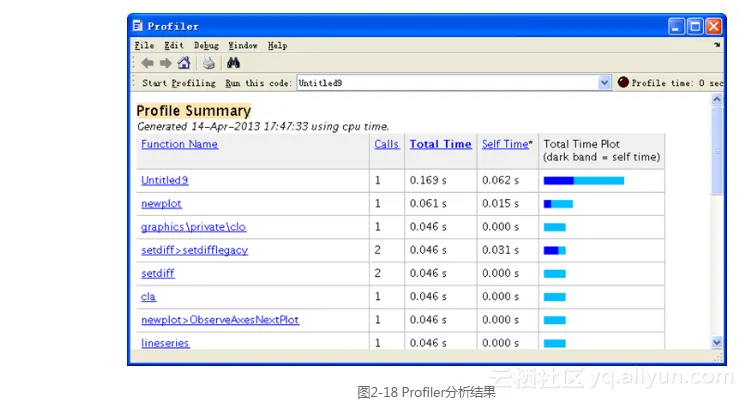The height and width of the screenshot is (400, 745).
Task: Open the Debug menu
Action: pos(206,46)
